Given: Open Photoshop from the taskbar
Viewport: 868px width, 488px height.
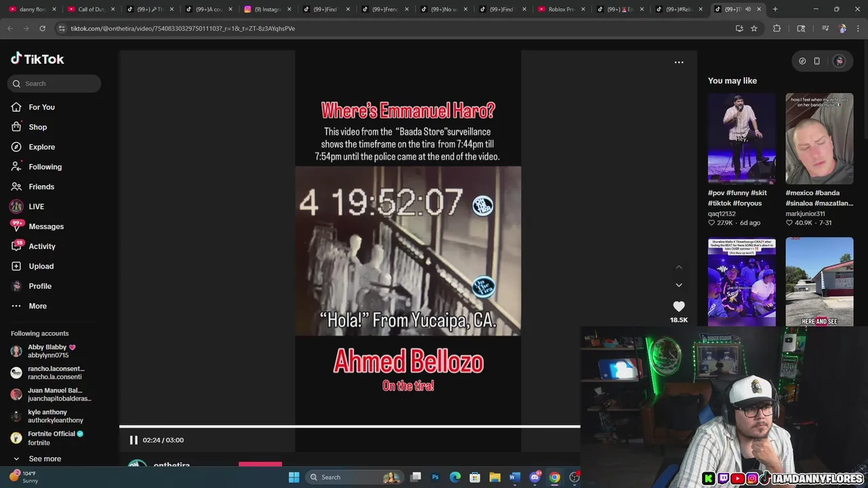Looking at the screenshot, I should point(435,477).
